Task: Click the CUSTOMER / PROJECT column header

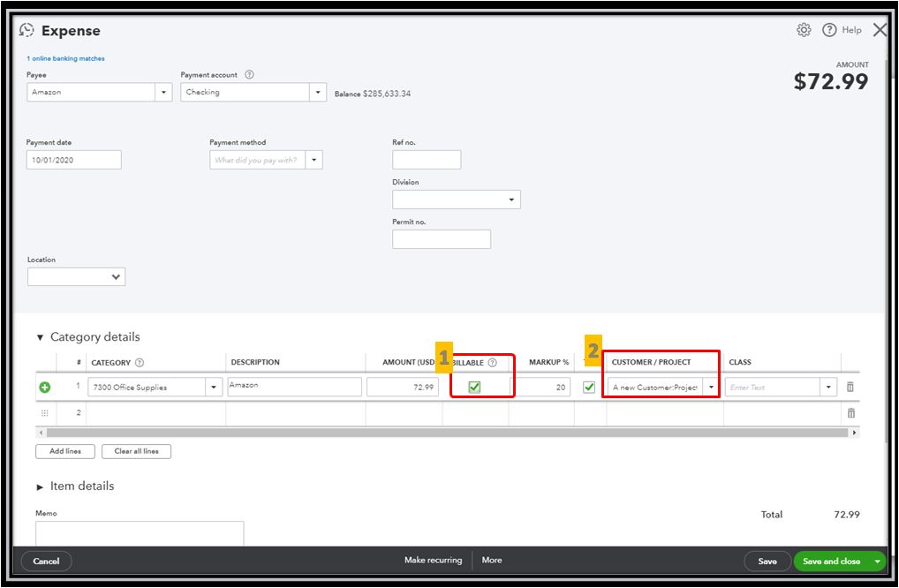Action: click(x=652, y=362)
